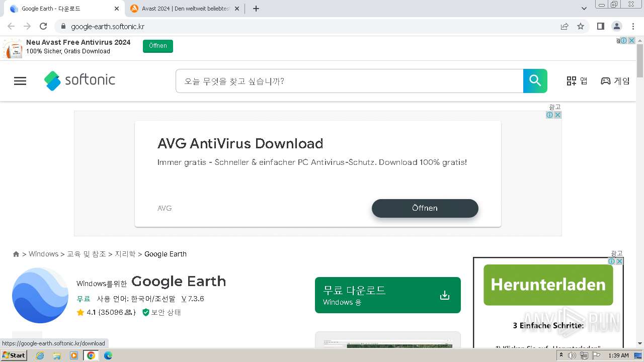Click the 1:39 AM clock
Viewport: 644px width, 362px height.
pyautogui.click(x=618, y=355)
